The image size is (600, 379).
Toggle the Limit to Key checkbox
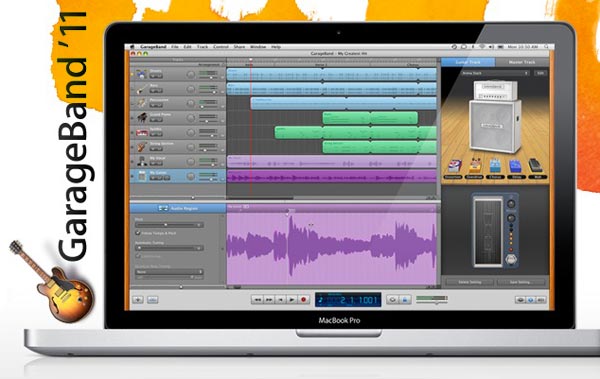click(x=138, y=256)
